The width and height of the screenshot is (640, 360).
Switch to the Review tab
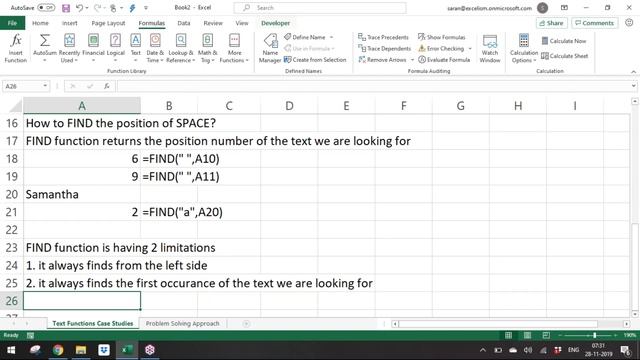(x=213, y=23)
